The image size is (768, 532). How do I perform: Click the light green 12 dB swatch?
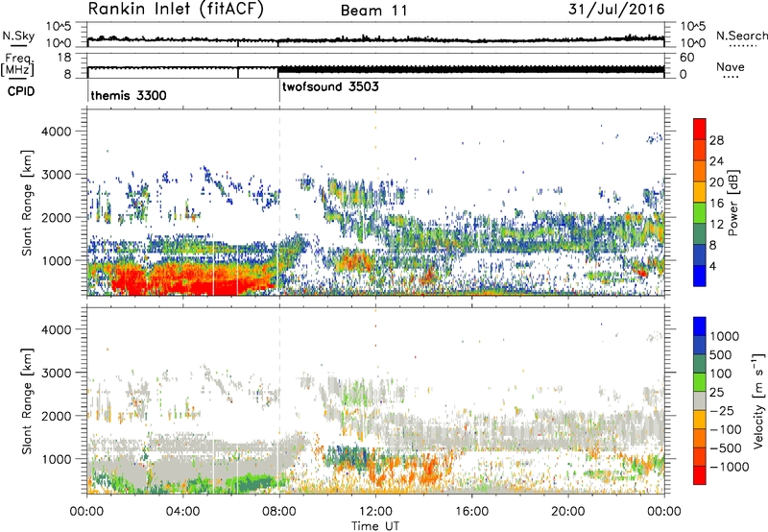700,213
